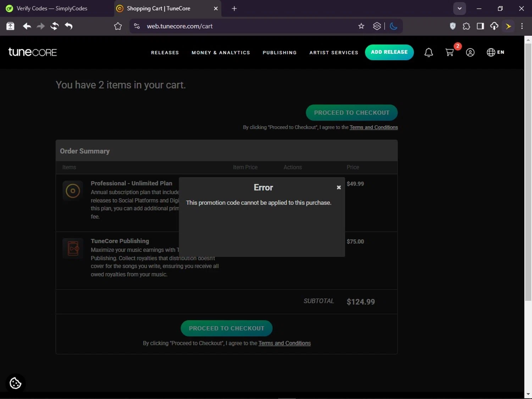This screenshot has width=532, height=399.
Task: Expand the tab search dropdown arrow
Action: point(459,9)
